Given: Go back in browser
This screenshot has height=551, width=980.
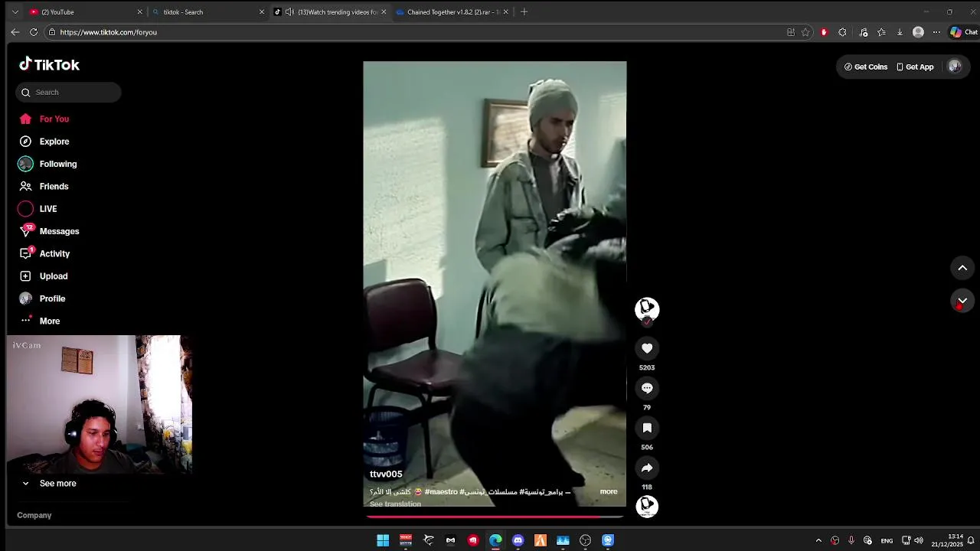Looking at the screenshot, I should point(15,32).
